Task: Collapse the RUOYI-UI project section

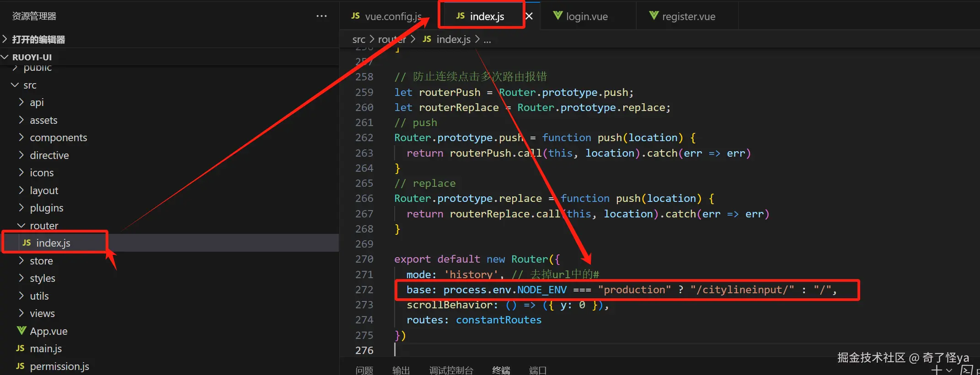Action: (32, 57)
